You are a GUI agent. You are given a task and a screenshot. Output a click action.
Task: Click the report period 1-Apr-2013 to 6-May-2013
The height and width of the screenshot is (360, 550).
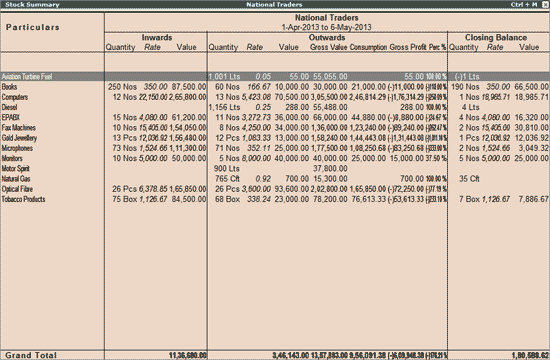pyautogui.click(x=327, y=27)
